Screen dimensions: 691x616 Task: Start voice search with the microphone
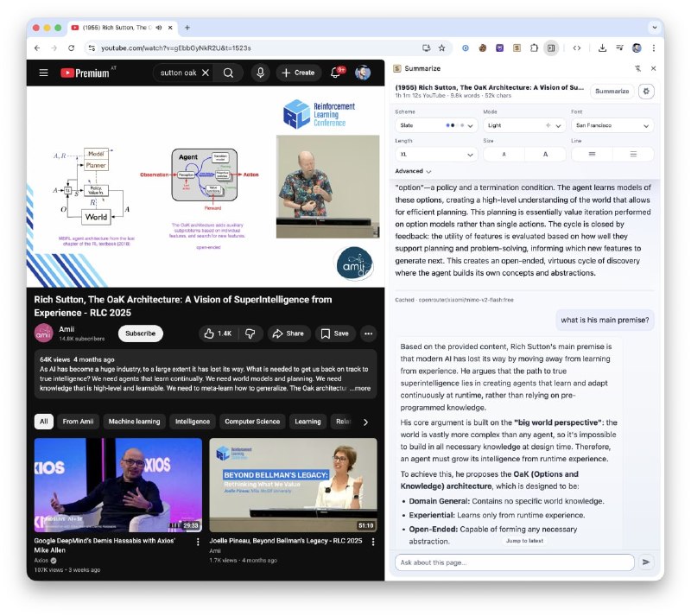click(260, 73)
